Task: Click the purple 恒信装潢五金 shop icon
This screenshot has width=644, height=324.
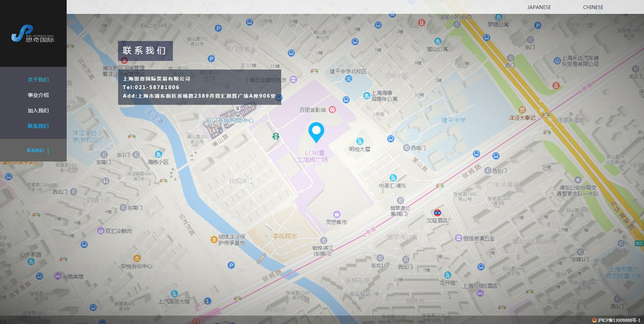Action: click(x=458, y=238)
